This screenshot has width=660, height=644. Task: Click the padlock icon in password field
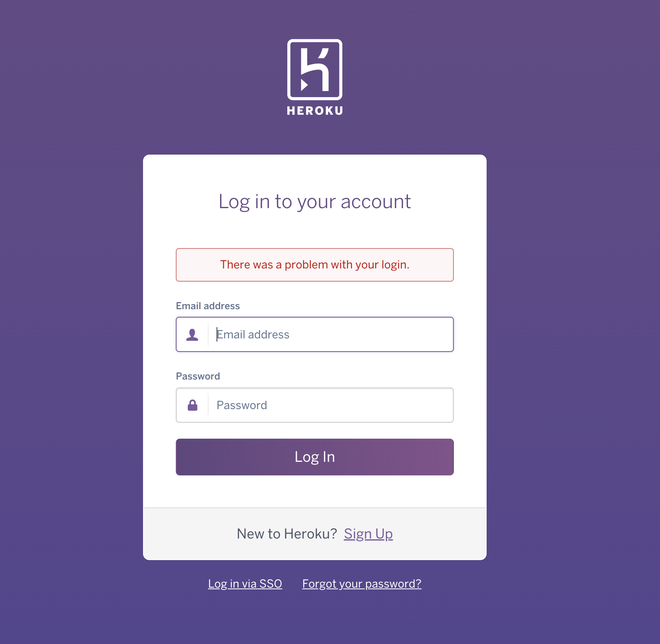[193, 405]
